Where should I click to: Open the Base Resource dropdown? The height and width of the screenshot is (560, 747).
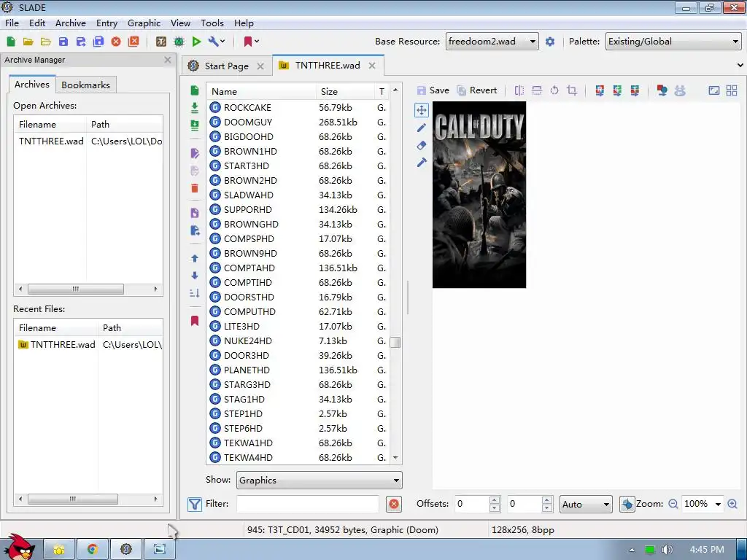click(492, 42)
